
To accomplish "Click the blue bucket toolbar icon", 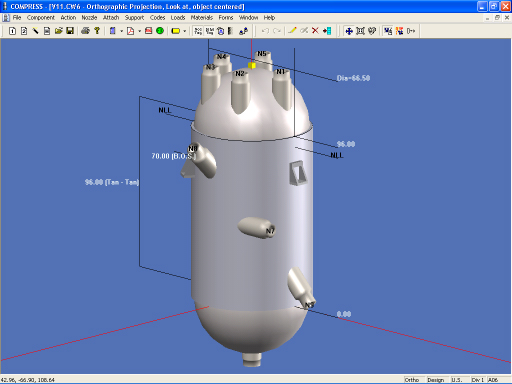I will pyautogui.click(x=221, y=31).
